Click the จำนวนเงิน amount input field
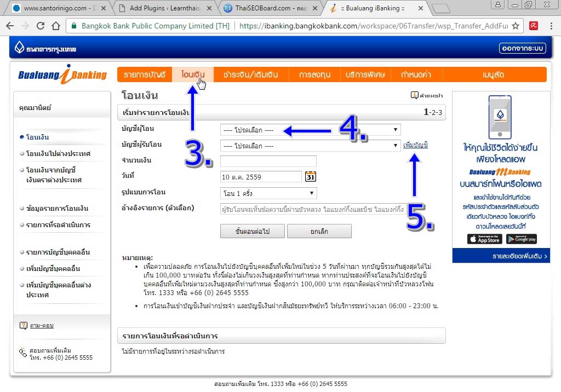This screenshot has width=561, height=392. click(268, 161)
